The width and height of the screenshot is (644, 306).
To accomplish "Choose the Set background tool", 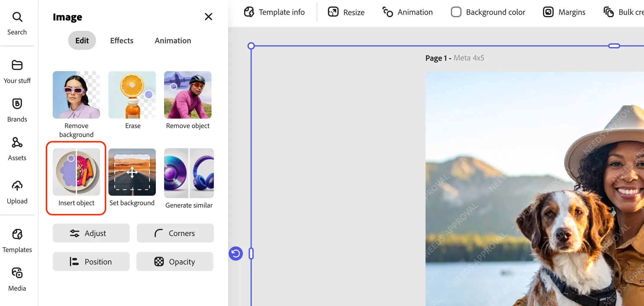I will (132, 177).
